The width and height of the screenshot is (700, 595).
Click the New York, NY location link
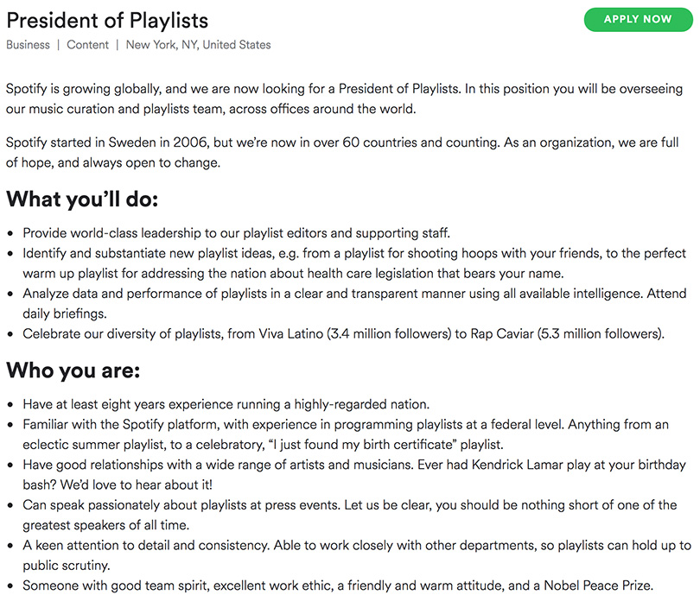[x=198, y=45]
